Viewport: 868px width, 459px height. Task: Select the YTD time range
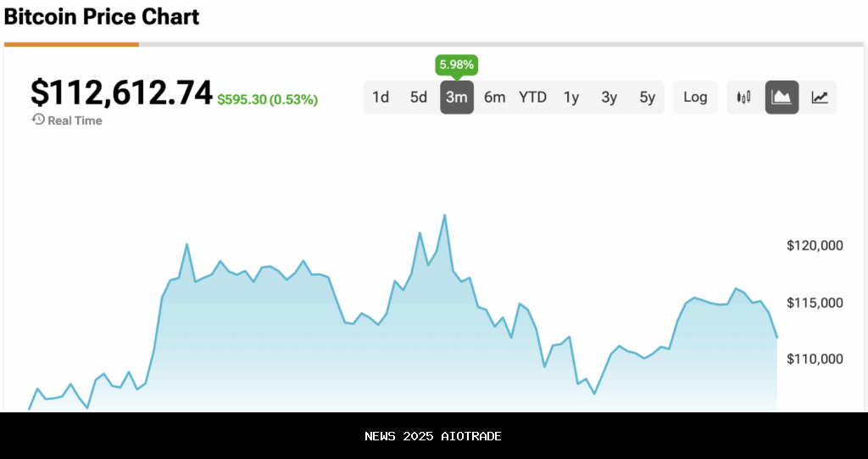point(533,98)
